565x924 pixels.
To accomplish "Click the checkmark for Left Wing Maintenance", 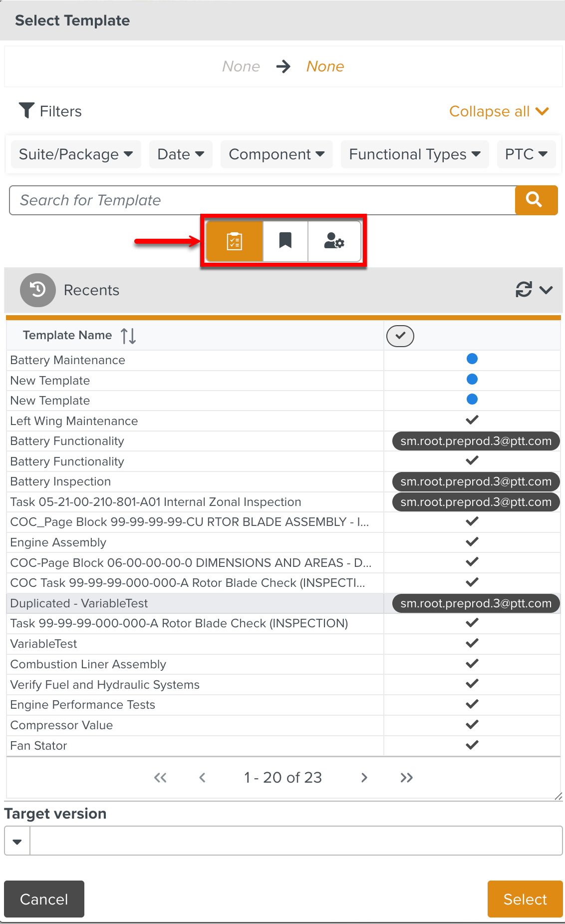I will (x=472, y=420).
